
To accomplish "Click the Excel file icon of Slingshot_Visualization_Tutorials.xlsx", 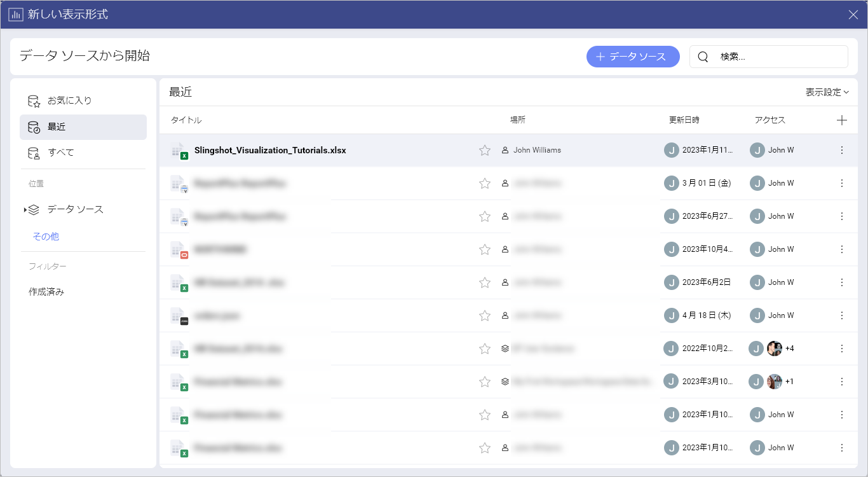I will coord(179,151).
